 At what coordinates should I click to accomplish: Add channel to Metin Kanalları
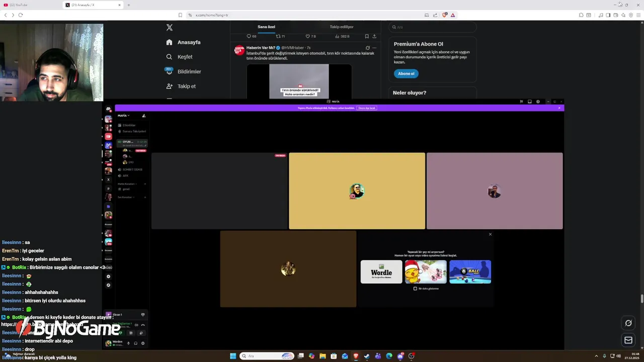point(145,184)
